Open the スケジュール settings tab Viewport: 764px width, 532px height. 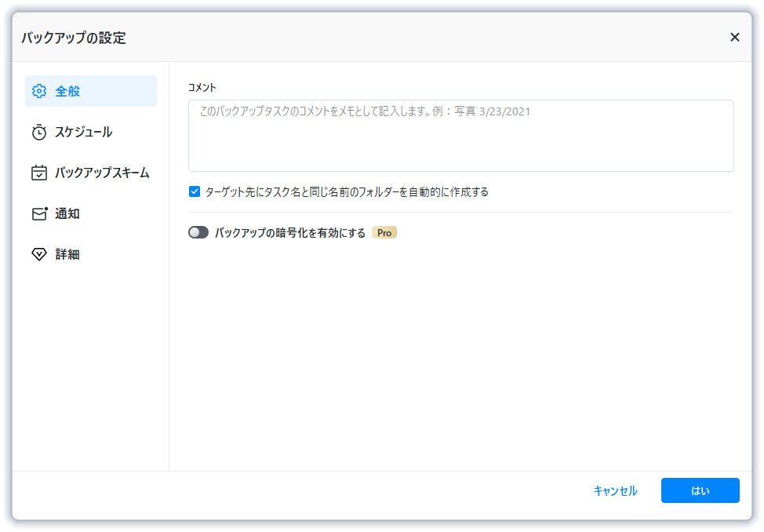click(x=83, y=133)
